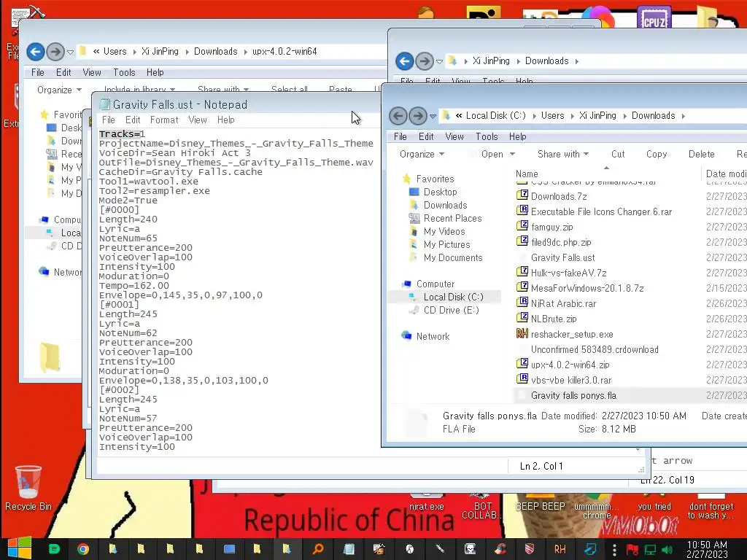Click inside Notepad text on Tempo=162.00 line
747x560 pixels.
[134, 286]
